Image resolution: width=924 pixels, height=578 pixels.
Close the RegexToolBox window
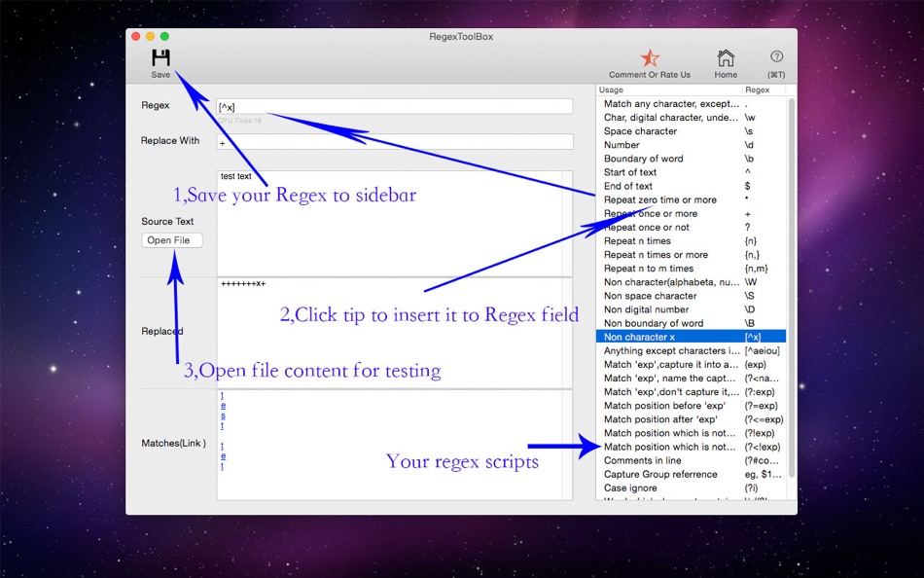coord(136,37)
